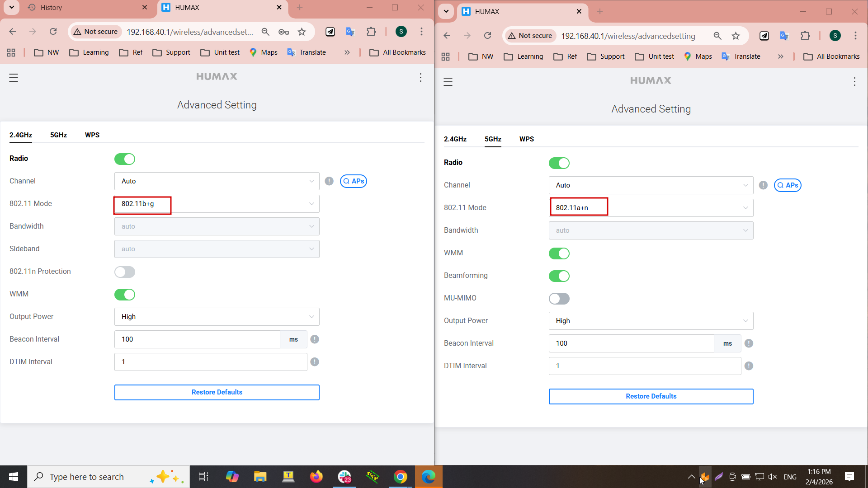Turn on MU-MIMO switch
This screenshot has width=868, height=488.
pyautogui.click(x=559, y=299)
